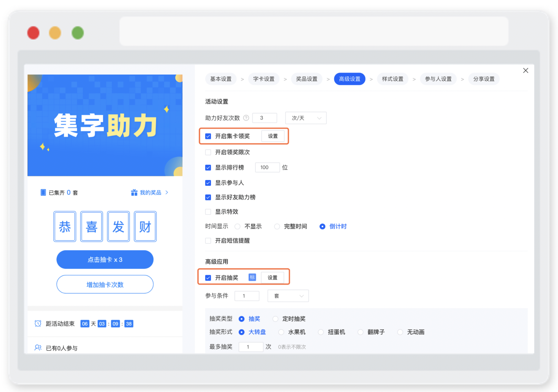This screenshot has width=558, height=392.
Task: Select the 不显示 time display option
Action: (x=237, y=227)
